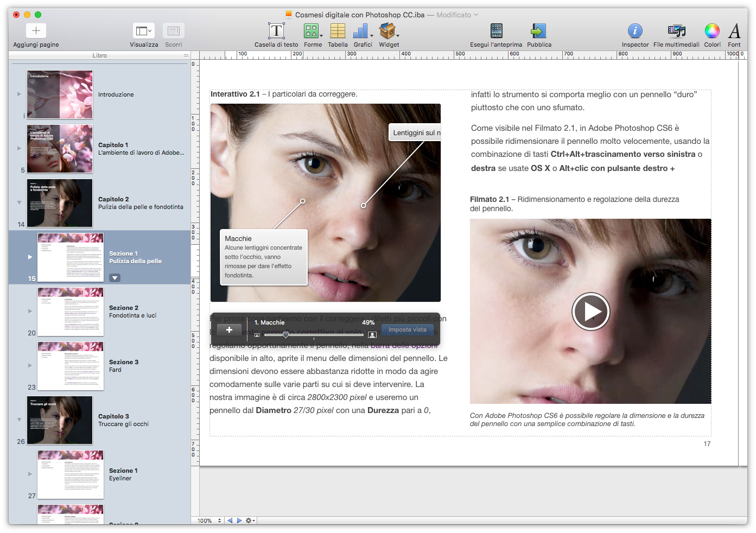Click the Imposta vista button
Screen dimensions: 756x533
point(408,329)
